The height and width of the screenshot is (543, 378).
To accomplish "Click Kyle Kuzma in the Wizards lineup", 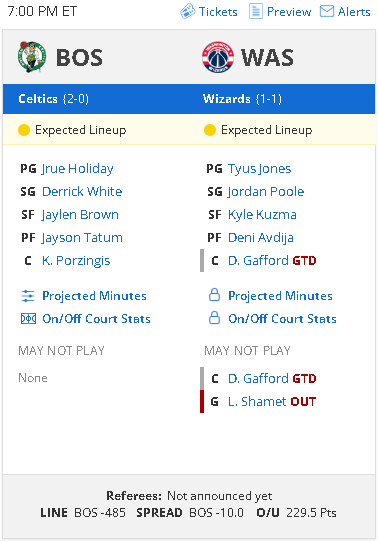I will point(262,215).
